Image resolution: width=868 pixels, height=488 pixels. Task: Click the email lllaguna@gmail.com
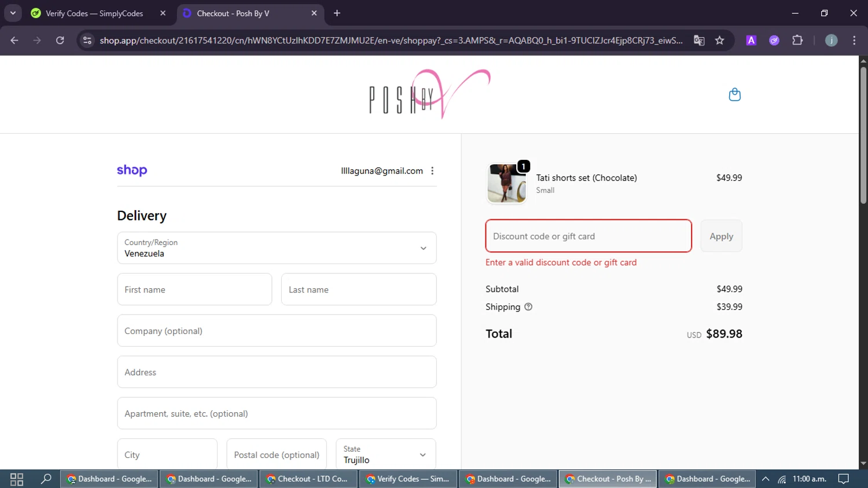pos(382,171)
